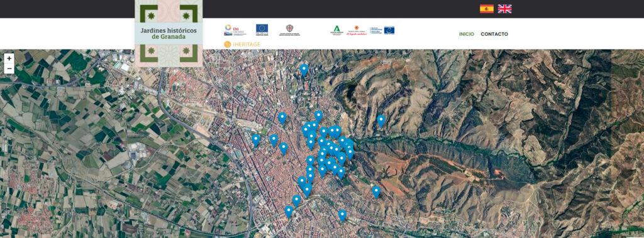Screen dimensions: 644x238
Task: Click the rightmost EU flag logo in header
Action: [x=389, y=30]
